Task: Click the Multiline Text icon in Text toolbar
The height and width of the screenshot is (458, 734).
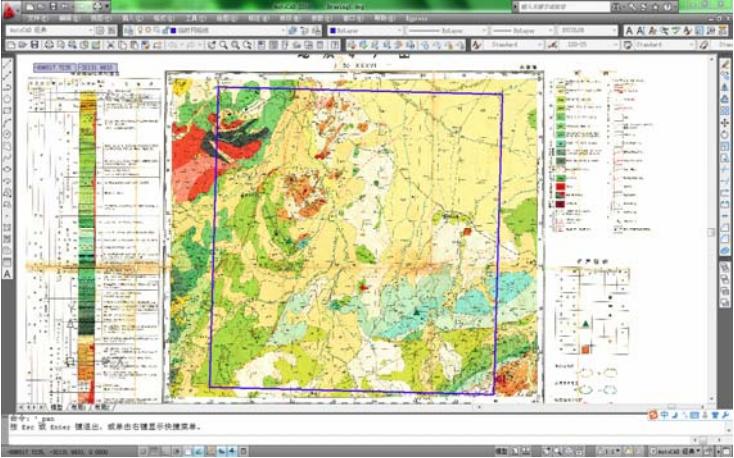Action: pyautogui.click(x=629, y=31)
